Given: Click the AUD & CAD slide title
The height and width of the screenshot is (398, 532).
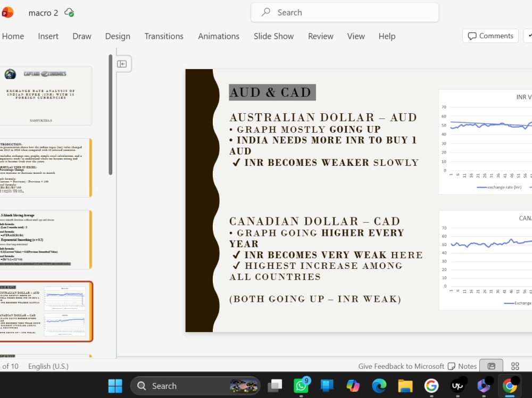Looking at the screenshot, I should pyautogui.click(x=272, y=92).
